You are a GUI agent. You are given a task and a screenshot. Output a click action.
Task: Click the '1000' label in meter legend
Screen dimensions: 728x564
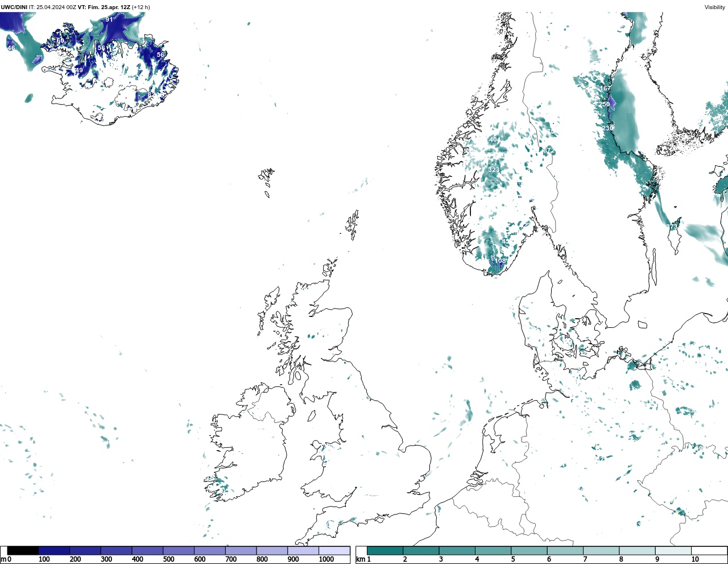(326, 559)
